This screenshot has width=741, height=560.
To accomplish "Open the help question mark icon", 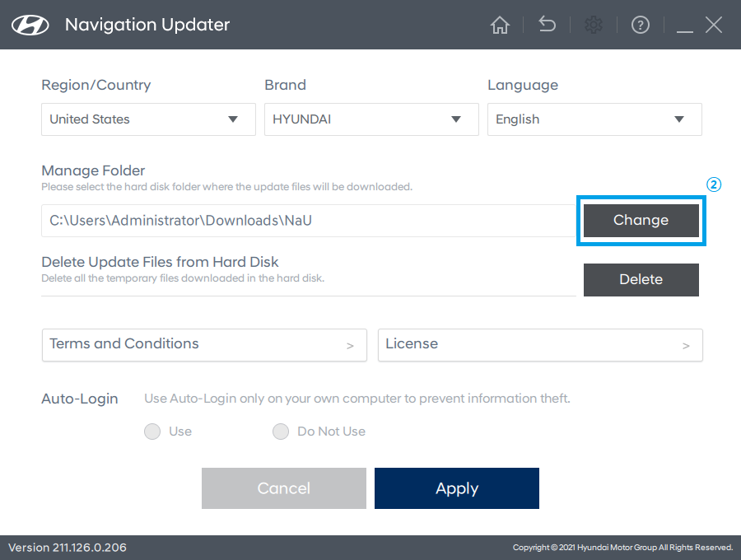I will click(x=641, y=25).
